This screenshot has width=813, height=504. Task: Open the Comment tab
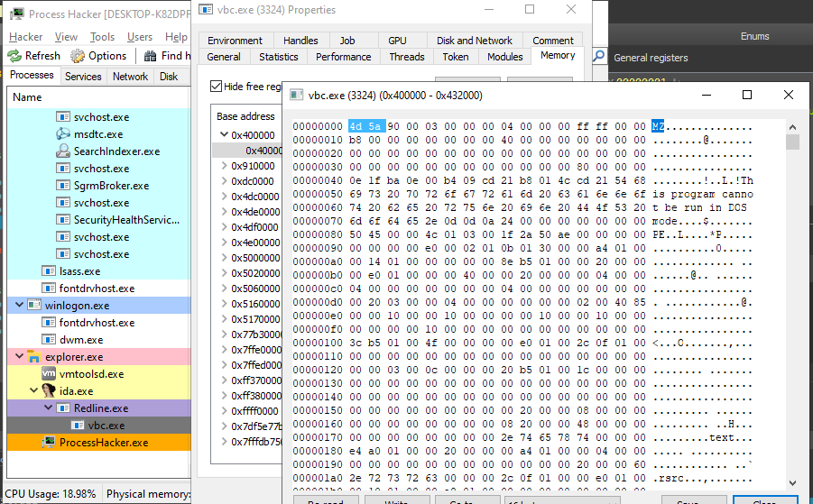coord(553,41)
